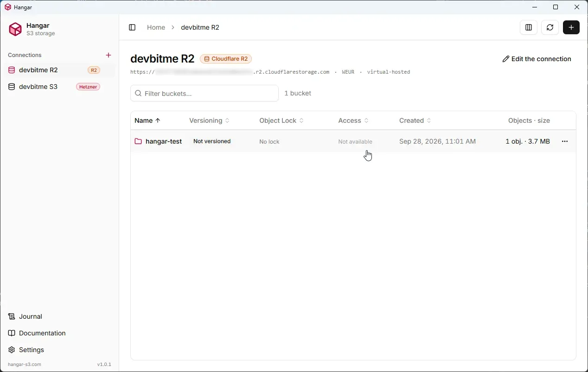Sort by the Versioning column
The width and height of the screenshot is (588, 372).
[x=209, y=120]
